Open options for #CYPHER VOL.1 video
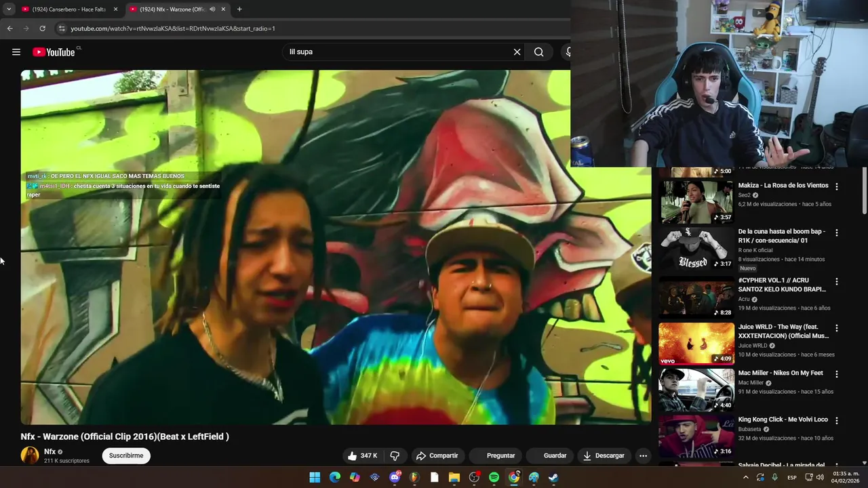868x488 pixels. click(x=836, y=281)
